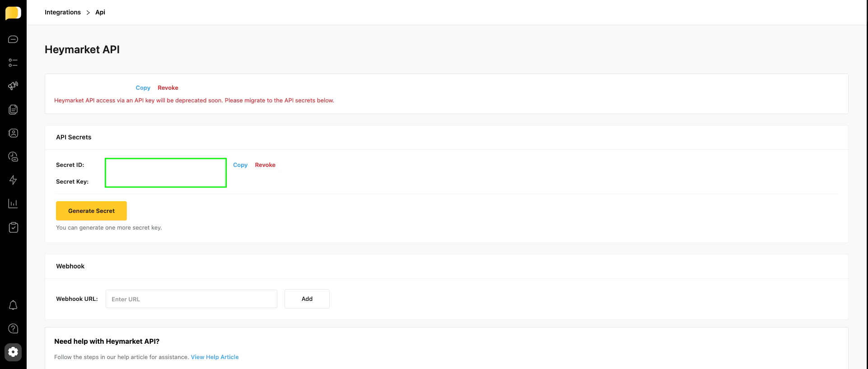
Task: Open the contacts icon in sidebar
Action: click(x=13, y=133)
